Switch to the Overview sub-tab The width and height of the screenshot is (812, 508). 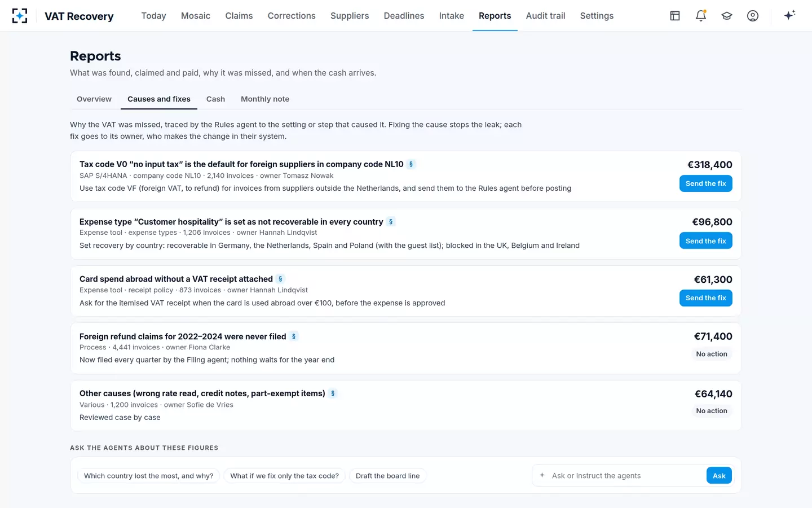(x=94, y=99)
